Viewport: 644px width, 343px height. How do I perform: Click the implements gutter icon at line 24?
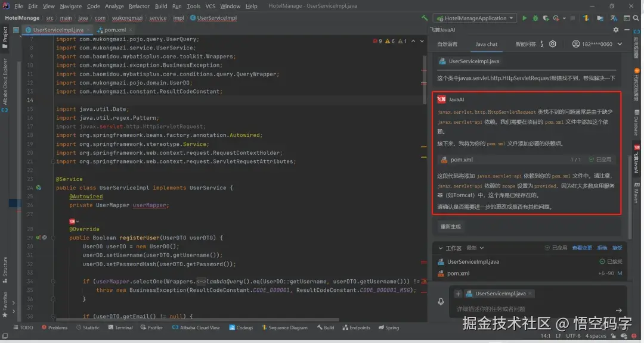tap(38, 188)
